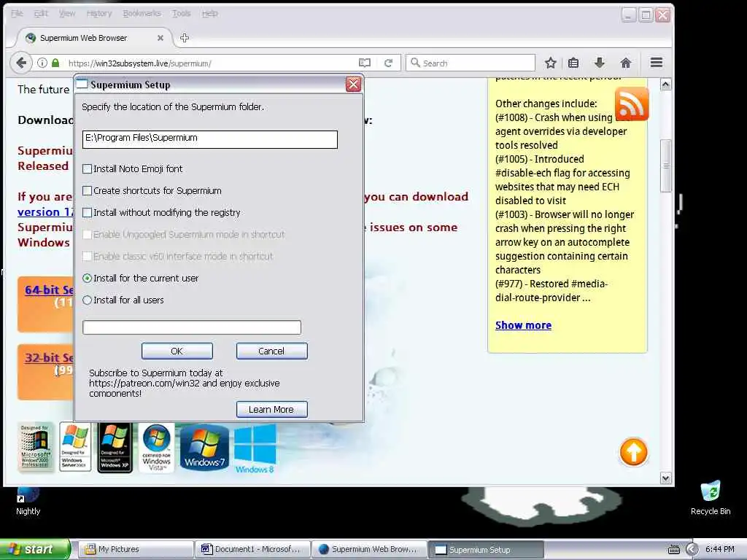
Task: Open the Windows Start button
Action: (35, 550)
